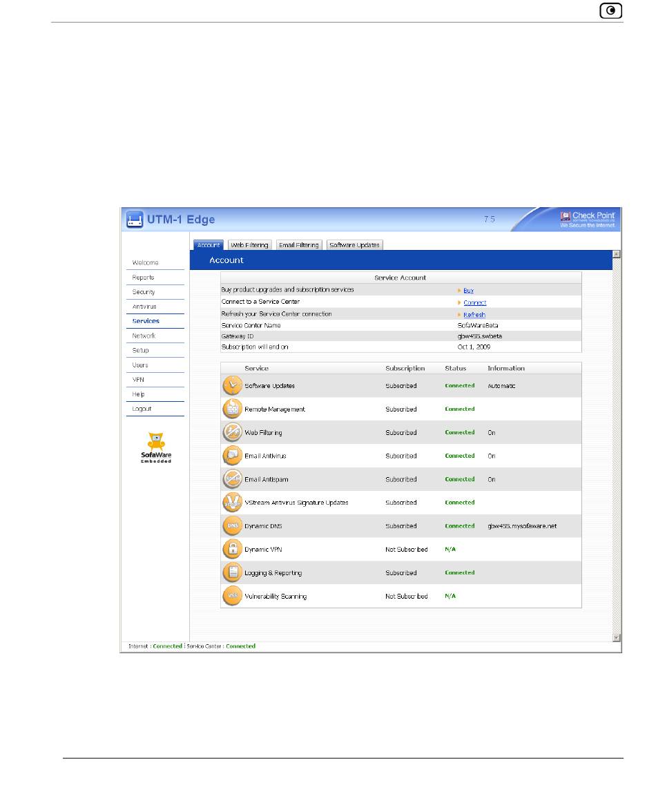Open the Users menu item
The width and height of the screenshot is (656, 812).
click(x=139, y=365)
